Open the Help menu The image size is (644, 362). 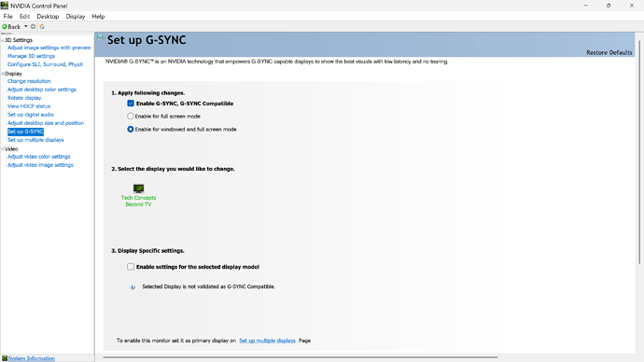point(98,17)
